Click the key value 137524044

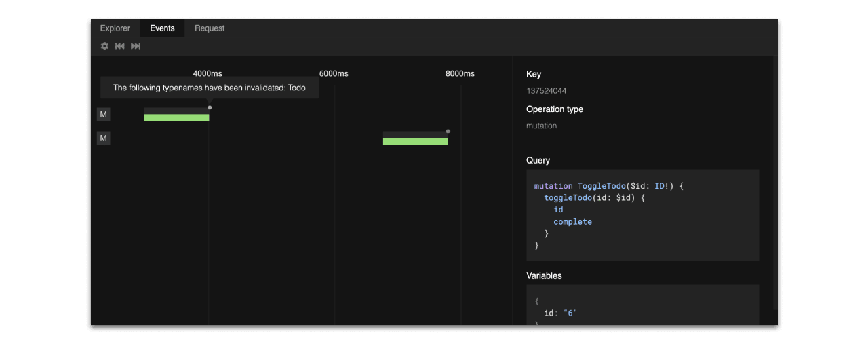click(x=547, y=91)
